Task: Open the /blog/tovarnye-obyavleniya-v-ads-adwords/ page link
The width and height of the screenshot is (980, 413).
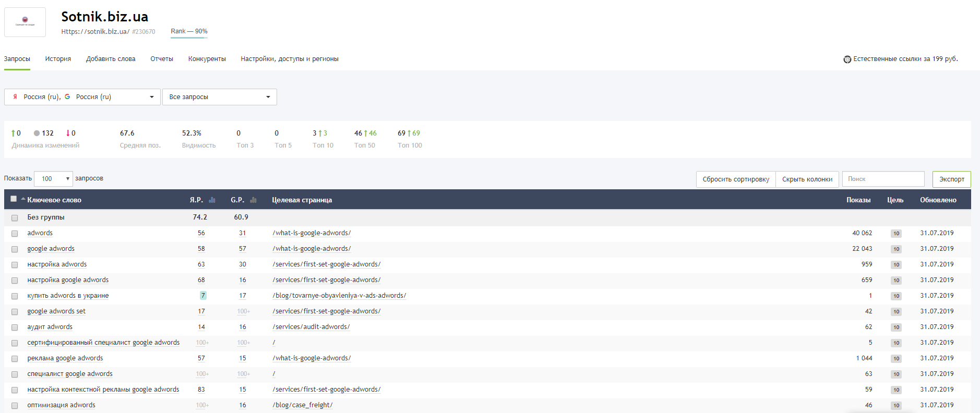Action: 339,296
